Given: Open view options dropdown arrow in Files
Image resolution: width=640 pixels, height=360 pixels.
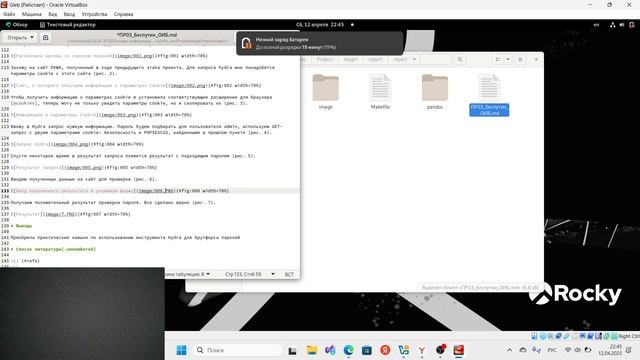Looking at the screenshot, I should coord(508,60).
